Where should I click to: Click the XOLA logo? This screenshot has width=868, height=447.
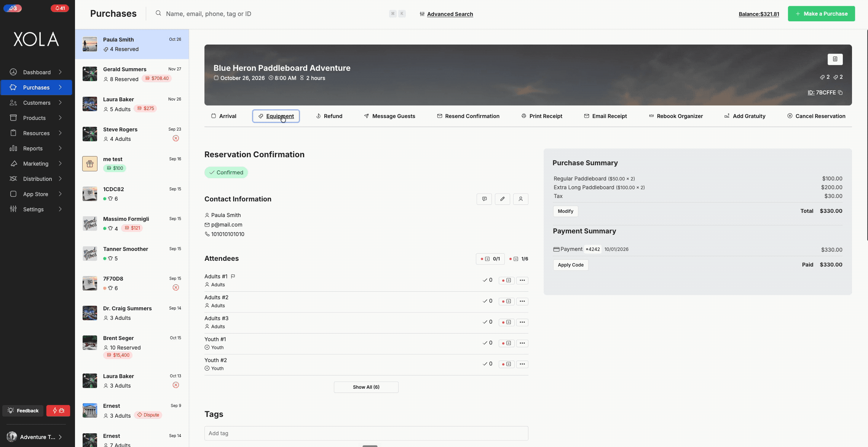tap(36, 39)
